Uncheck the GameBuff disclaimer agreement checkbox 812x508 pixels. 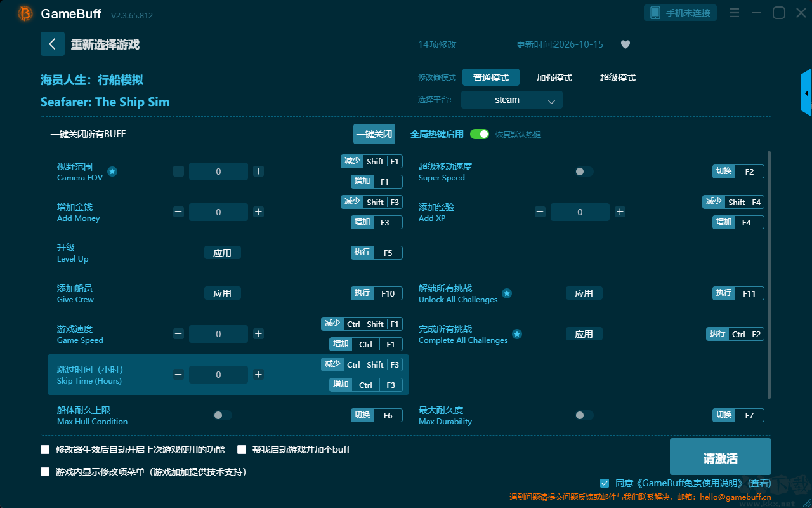605,483
